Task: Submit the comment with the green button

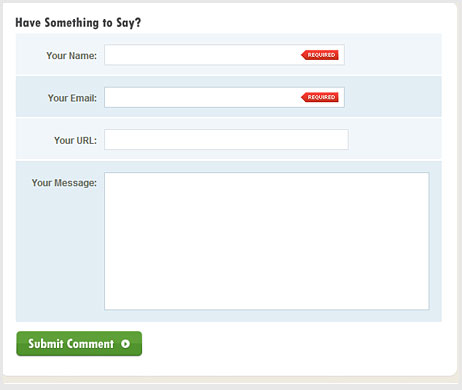Action: pos(79,344)
